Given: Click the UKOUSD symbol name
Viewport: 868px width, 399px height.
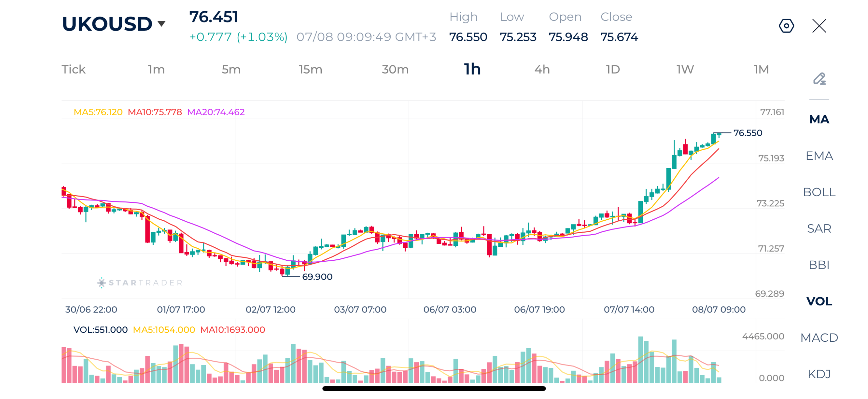Looking at the screenshot, I should pyautogui.click(x=107, y=24).
